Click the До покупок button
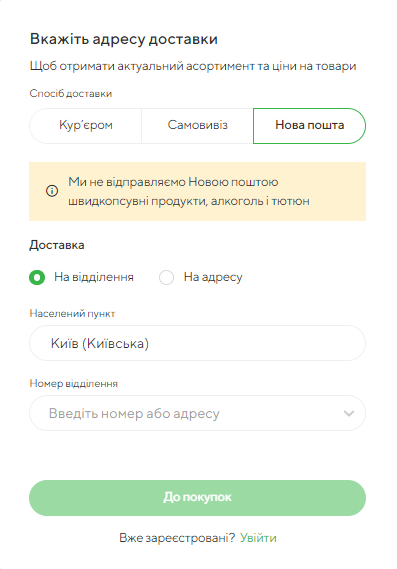The image size is (397, 569). [x=197, y=498]
